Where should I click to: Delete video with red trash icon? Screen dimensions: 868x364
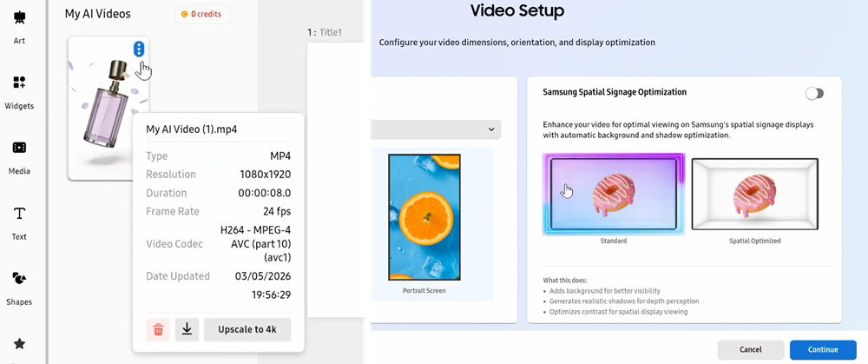pos(158,329)
